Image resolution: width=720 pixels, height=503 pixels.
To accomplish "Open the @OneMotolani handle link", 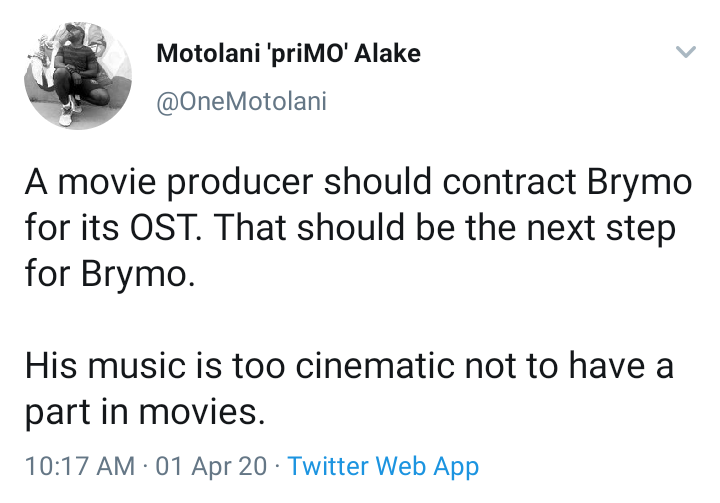I will click(242, 101).
